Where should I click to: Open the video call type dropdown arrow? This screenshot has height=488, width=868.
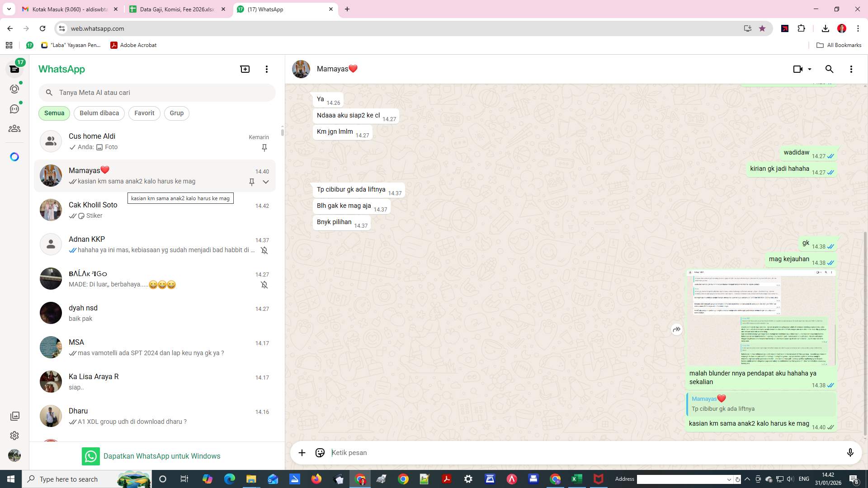tap(808, 69)
